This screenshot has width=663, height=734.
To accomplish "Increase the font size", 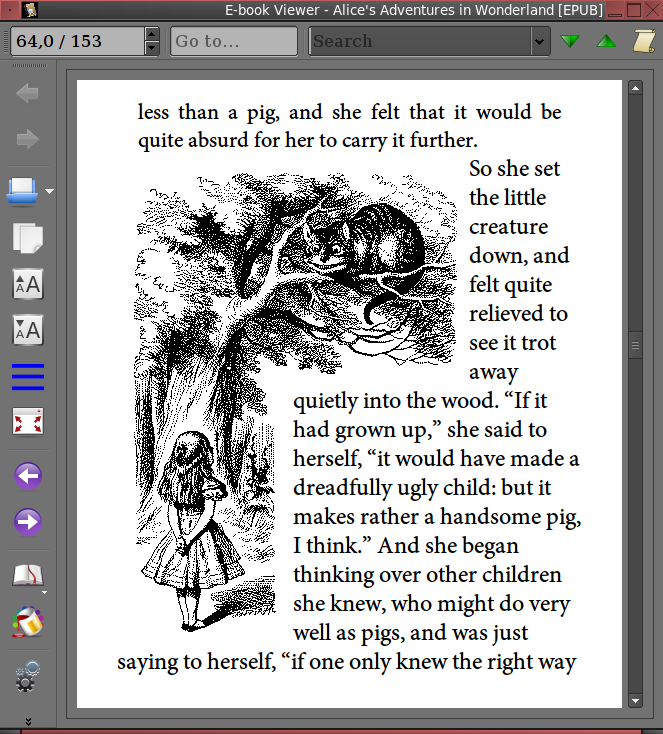I will [27, 285].
